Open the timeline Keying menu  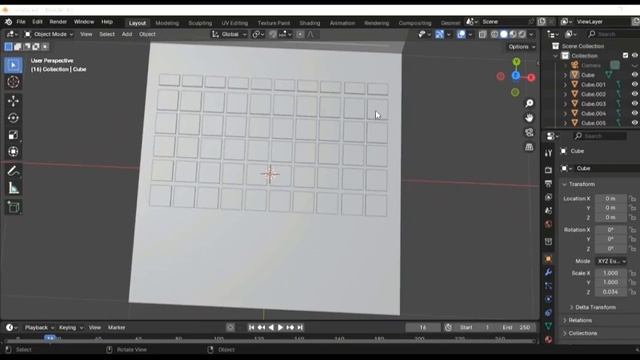(x=70, y=327)
